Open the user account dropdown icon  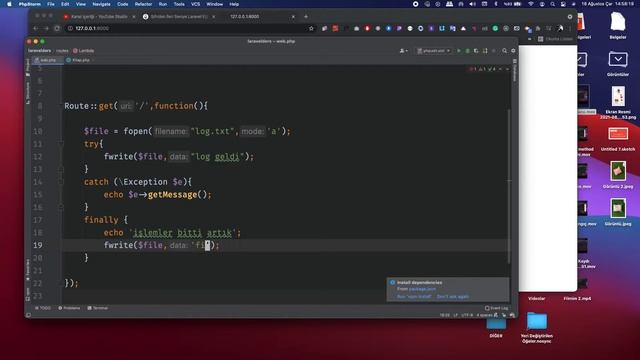point(403,51)
